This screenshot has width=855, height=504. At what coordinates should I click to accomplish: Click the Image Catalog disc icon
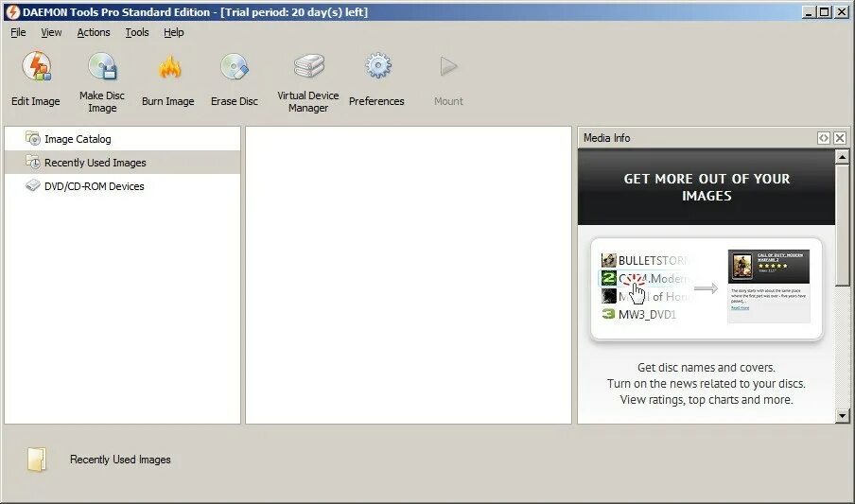click(33, 139)
